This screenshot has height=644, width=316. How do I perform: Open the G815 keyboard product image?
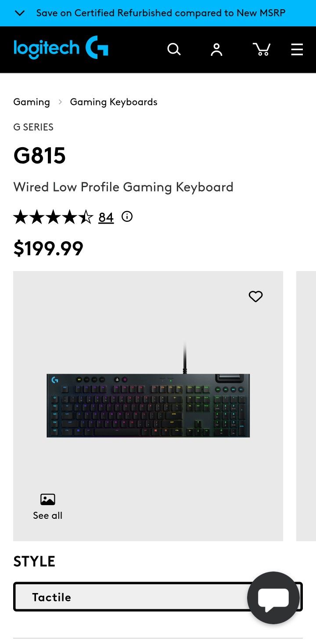[148, 405]
